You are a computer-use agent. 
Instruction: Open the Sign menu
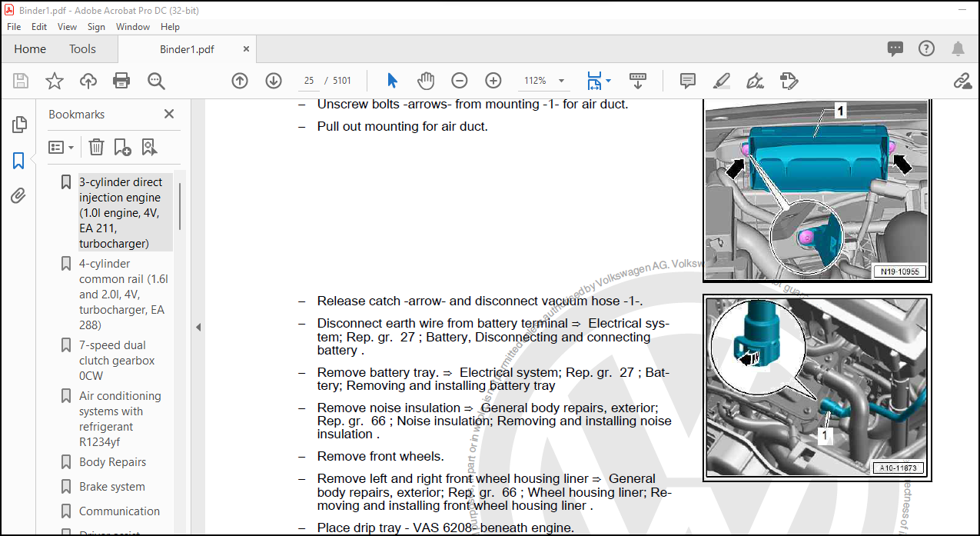[x=96, y=26]
